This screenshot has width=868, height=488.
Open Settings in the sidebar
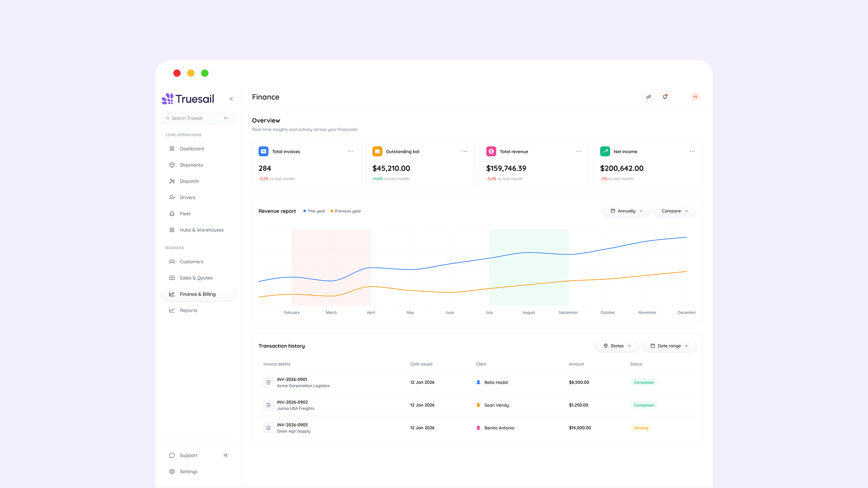coord(198,472)
